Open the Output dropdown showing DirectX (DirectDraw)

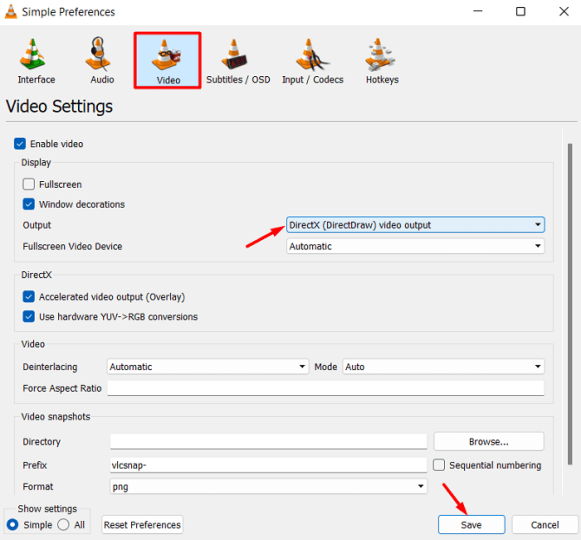pyautogui.click(x=415, y=225)
